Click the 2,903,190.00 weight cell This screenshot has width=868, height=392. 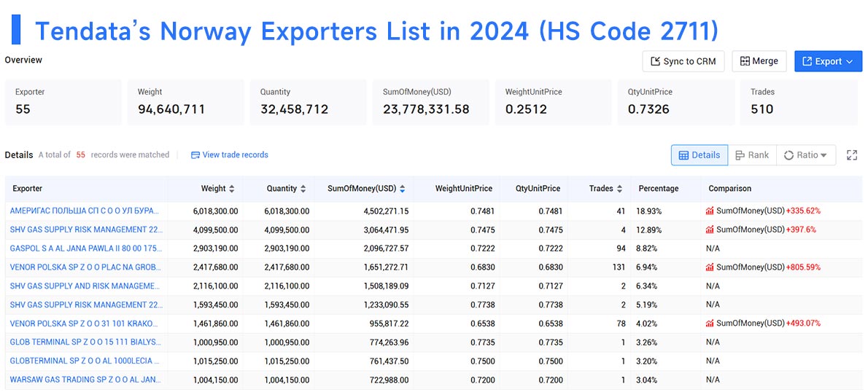pyautogui.click(x=216, y=248)
